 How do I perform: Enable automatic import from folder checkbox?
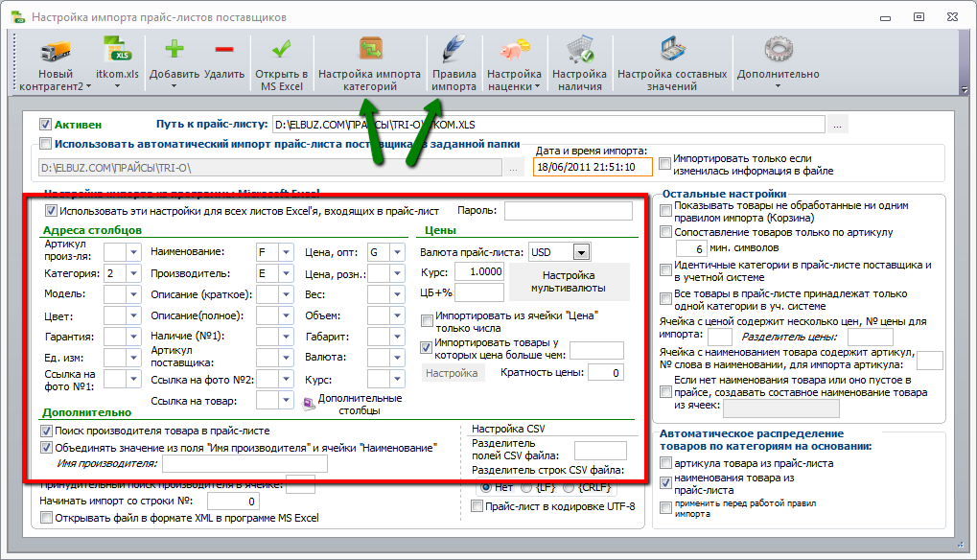click(45, 144)
